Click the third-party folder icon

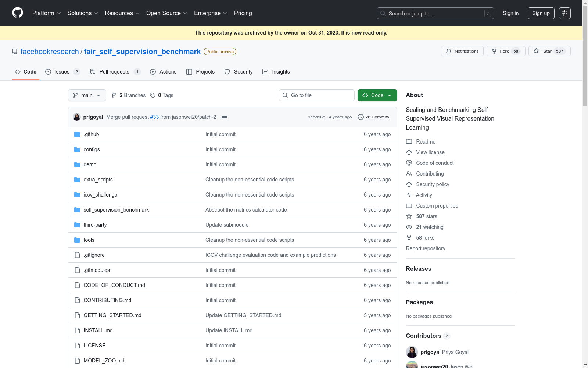tap(77, 225)
